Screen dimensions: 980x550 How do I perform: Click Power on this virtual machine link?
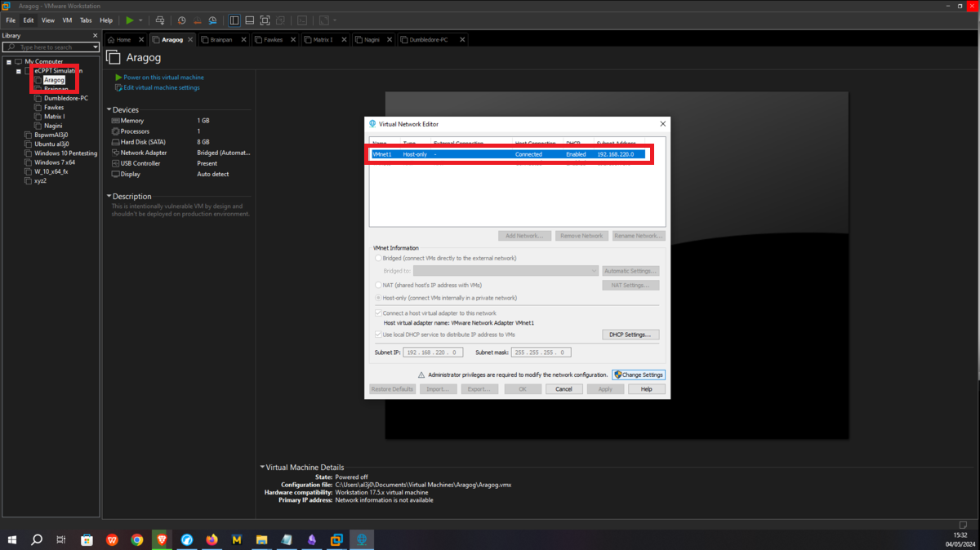pyautogui.click(x=163, y=78)
